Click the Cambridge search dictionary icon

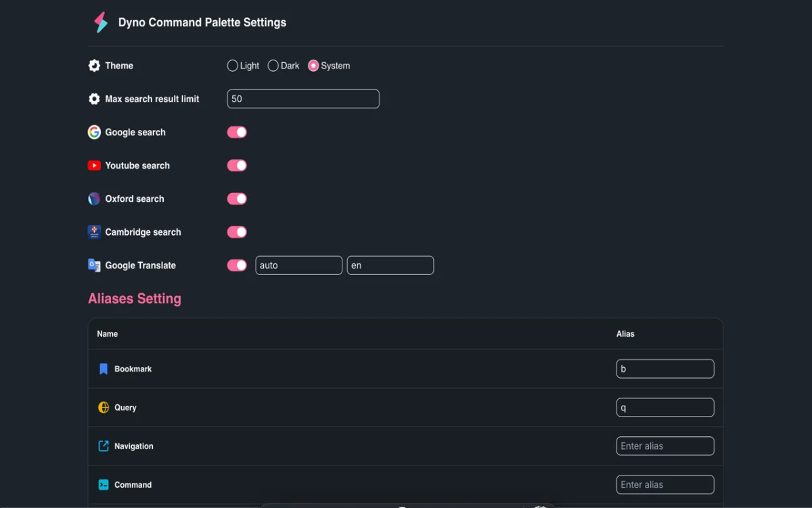(x=94, y=232)
